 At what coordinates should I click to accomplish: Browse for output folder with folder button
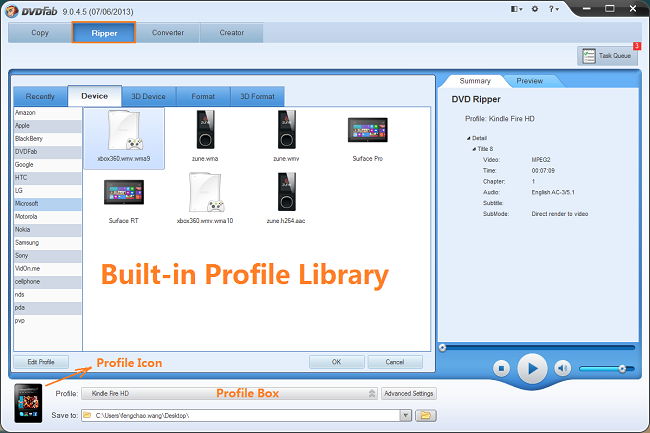pos(426,415)
